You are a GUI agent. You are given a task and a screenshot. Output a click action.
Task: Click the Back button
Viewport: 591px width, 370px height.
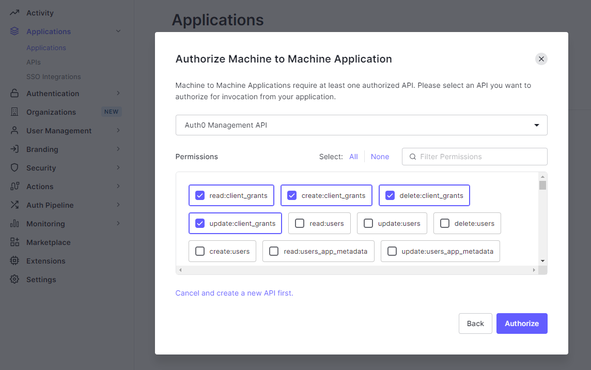pos(475,323)
